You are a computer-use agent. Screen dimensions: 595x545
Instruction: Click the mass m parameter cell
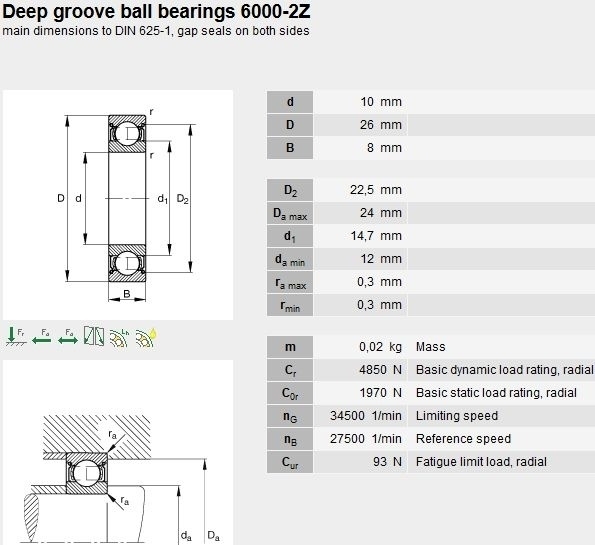(290, 347)
